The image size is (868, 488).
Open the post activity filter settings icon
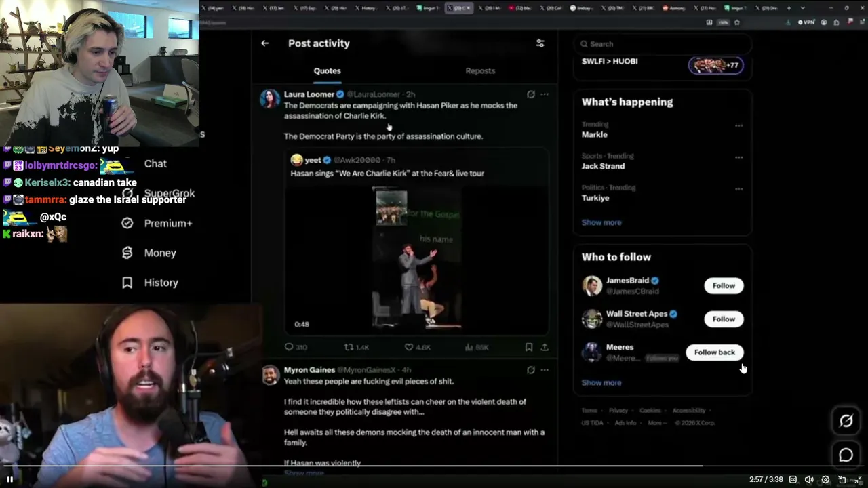coord(540,43)
